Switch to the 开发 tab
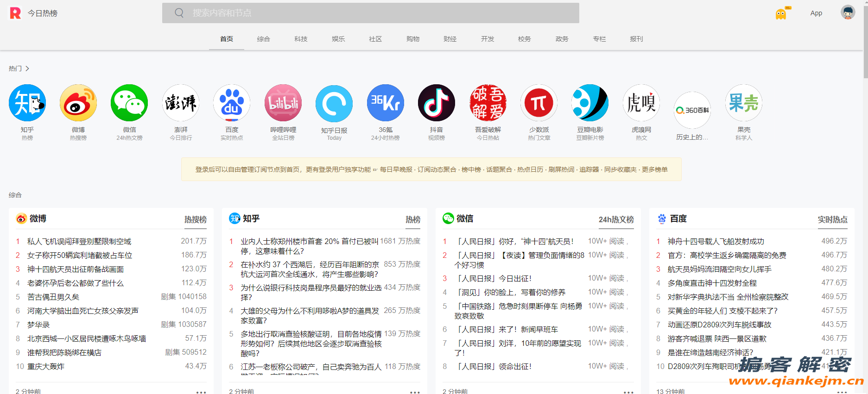 (x=488, y=39)
